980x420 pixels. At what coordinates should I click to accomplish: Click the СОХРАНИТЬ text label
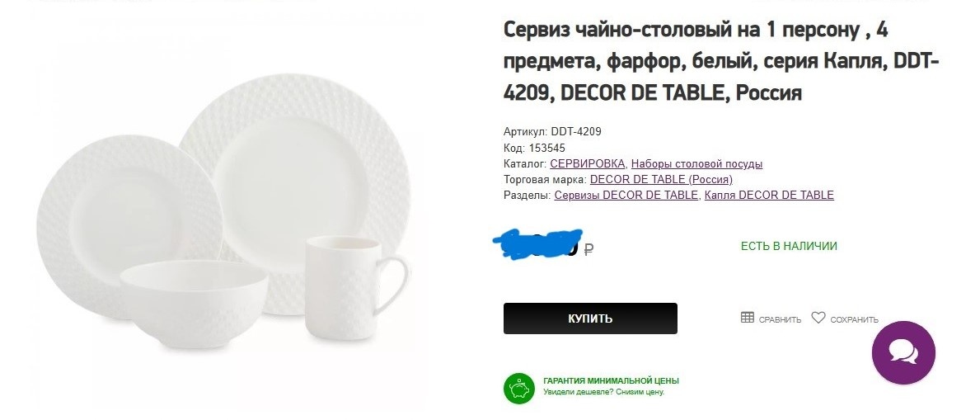tap(854, 320)
